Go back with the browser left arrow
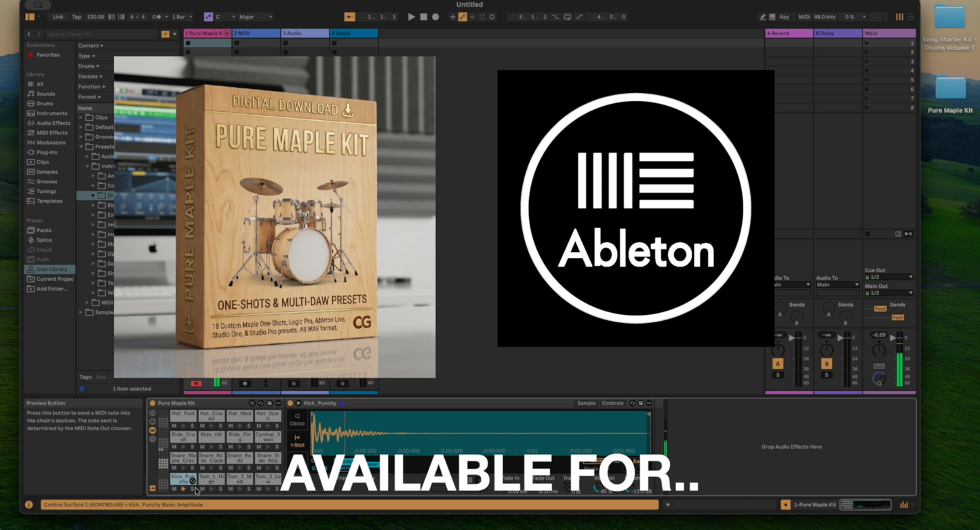The height and width of the screenshot is (530, 980). 28,34
